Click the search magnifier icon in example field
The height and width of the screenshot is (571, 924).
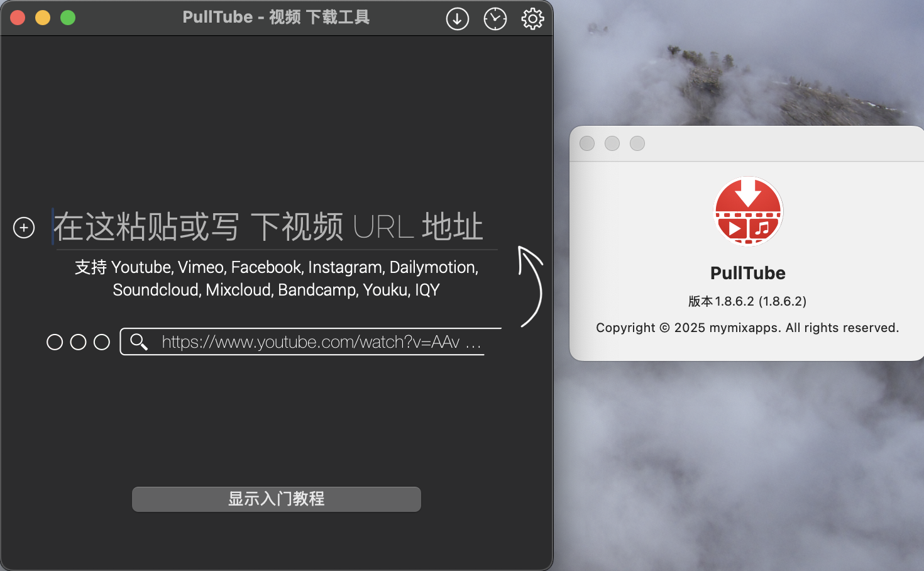click(139, 342)
